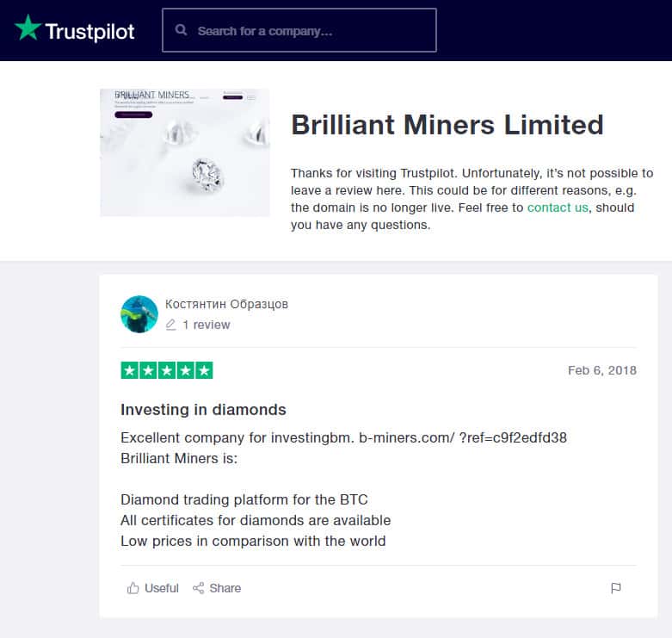The width and height of the screenshot is (672, 638).
Task: Click the search magnifier icon
Action: pos(182,30)
